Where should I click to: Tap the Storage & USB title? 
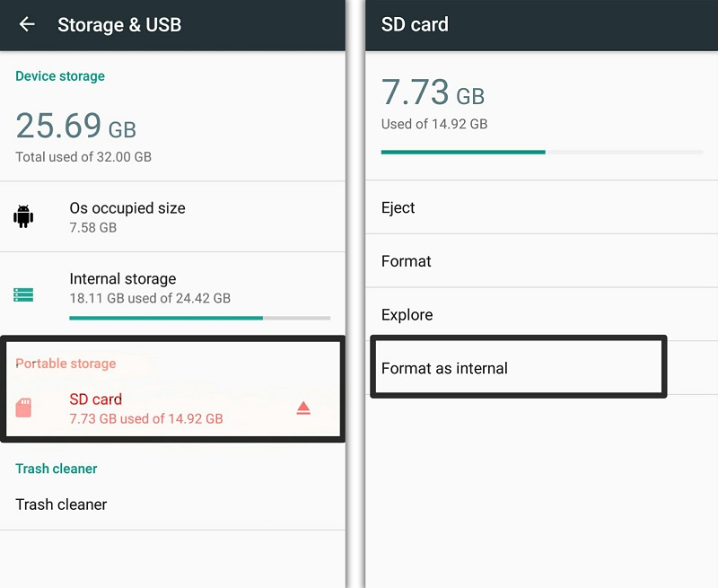[x=119, y=25]
